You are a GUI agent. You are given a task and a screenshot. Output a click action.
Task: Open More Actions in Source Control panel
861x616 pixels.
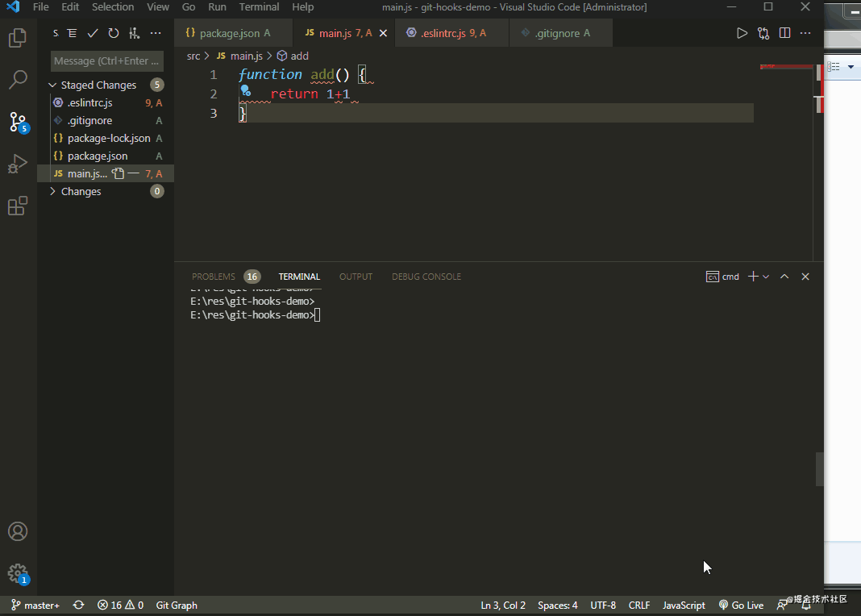[156, 33]
